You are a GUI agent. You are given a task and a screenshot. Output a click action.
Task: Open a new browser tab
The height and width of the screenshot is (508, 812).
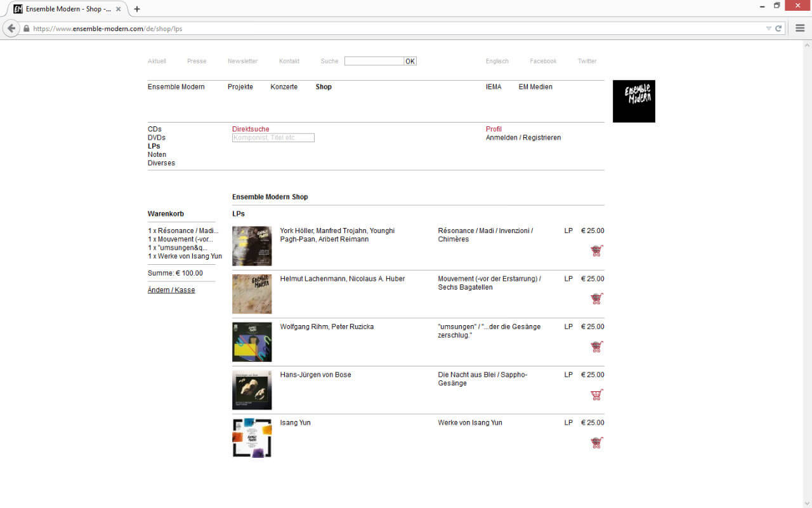136,9
